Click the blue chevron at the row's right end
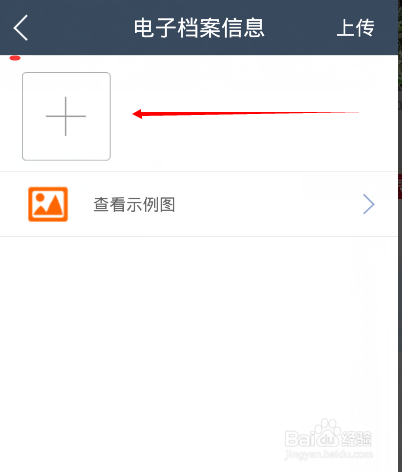402x472 pixels. tap(368, 204)
